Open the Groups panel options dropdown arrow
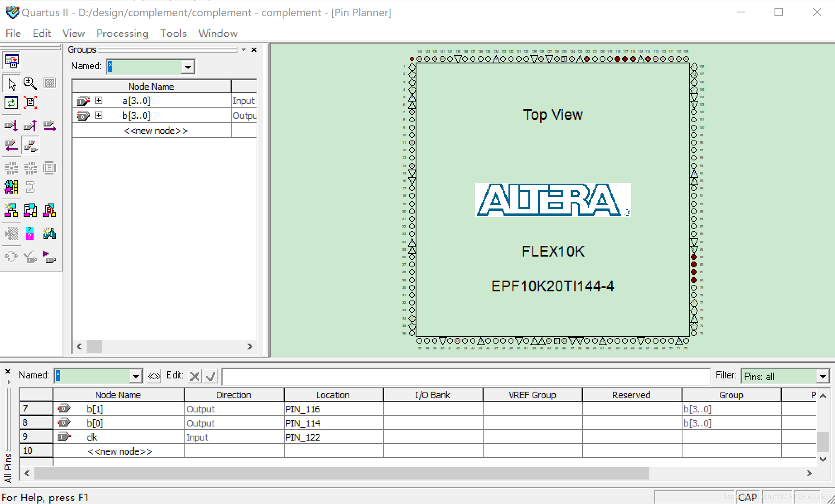The height and width of the screenshot is (504, 835). (x=244, y=50)
